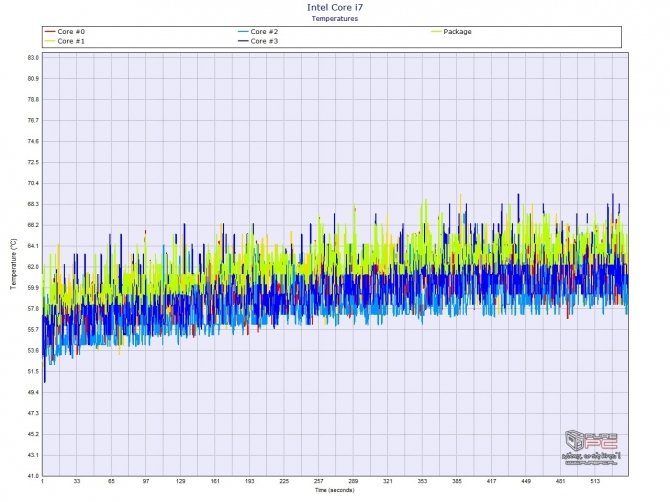Click the Intel Core i7 chart title
This screenshot has height=502, width=670.
point(335,7)
